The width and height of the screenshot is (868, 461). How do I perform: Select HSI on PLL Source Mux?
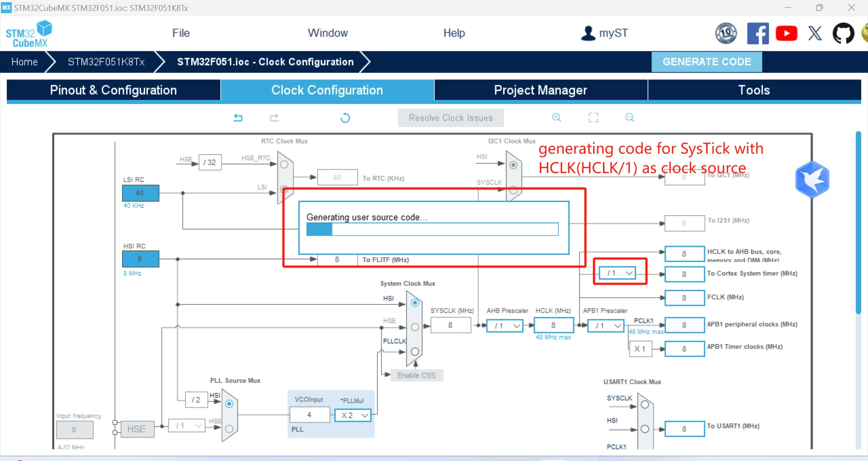click(229, 404)
